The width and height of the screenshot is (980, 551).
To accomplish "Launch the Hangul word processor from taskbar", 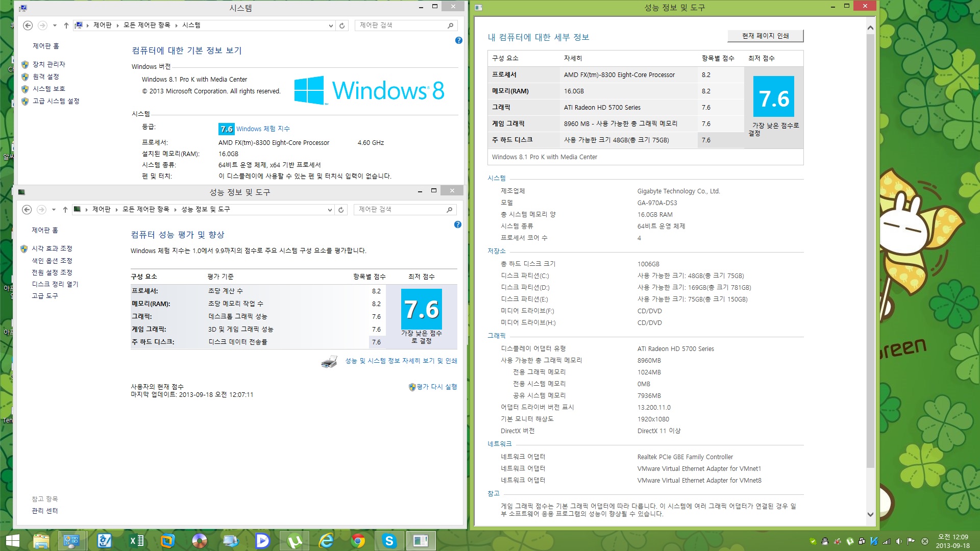I will tap(104, 541).
